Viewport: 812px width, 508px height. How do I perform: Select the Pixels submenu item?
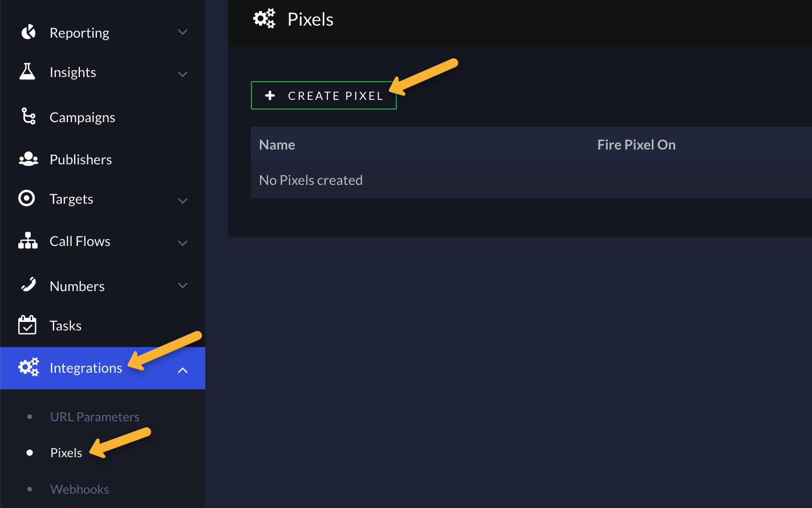coord(66,453)
